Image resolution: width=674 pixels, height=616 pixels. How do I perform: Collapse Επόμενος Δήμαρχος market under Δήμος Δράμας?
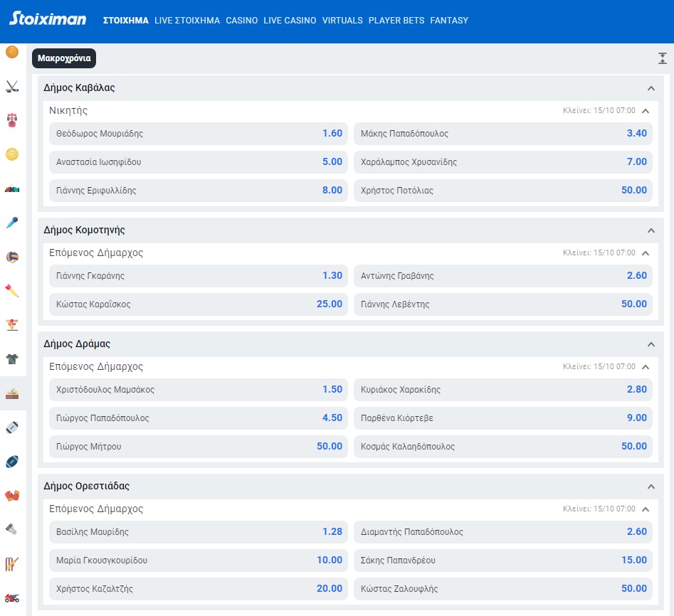pos(646,367)
